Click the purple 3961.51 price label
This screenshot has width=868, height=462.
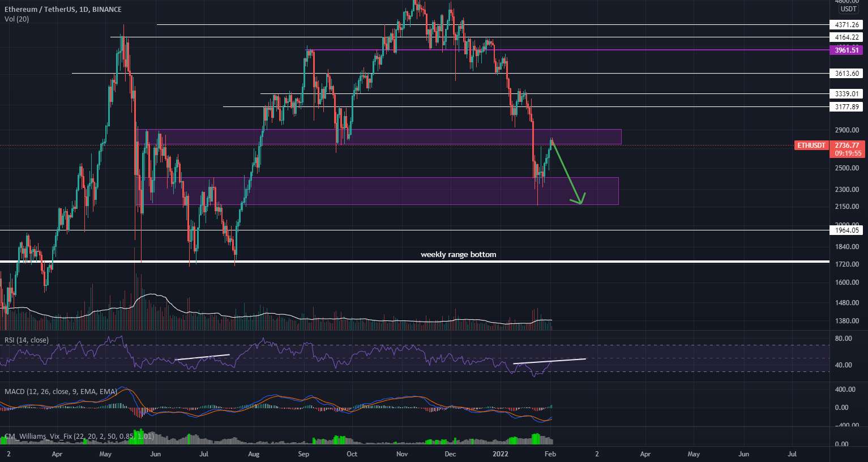tap(846, 50)
